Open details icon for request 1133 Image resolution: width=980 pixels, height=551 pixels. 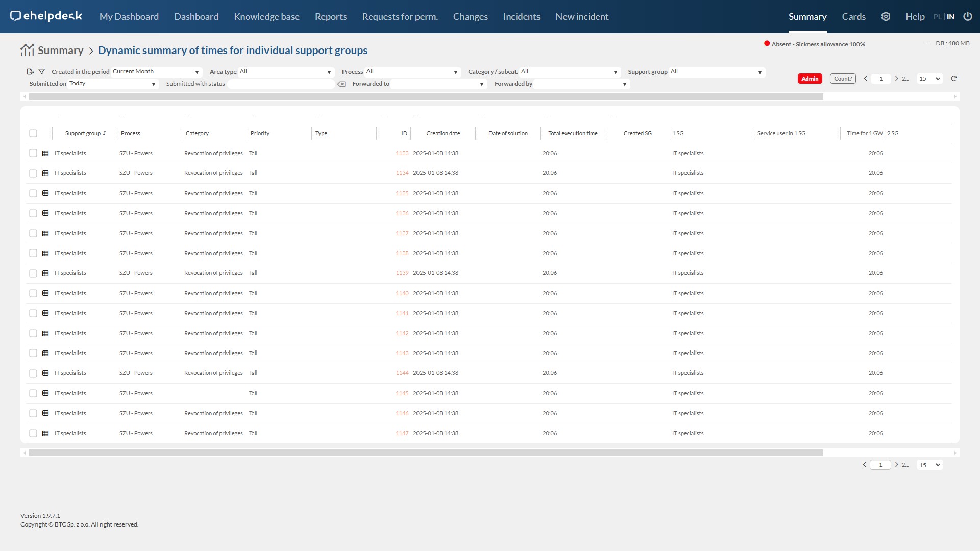(x=45, y=153)
